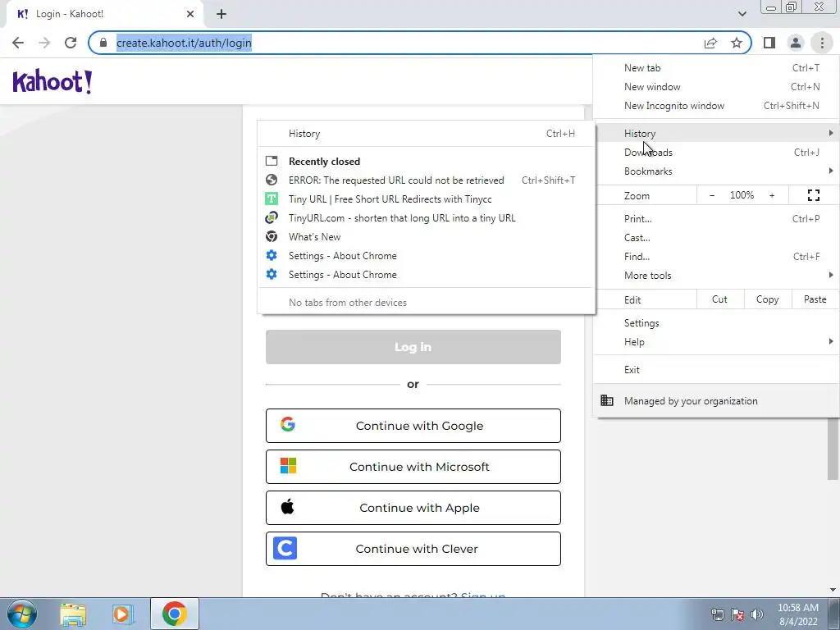The height and width of the screenshot is (630, 840).
Task: Click the globe icon beside ERROR entry
Action: [272, 180]
